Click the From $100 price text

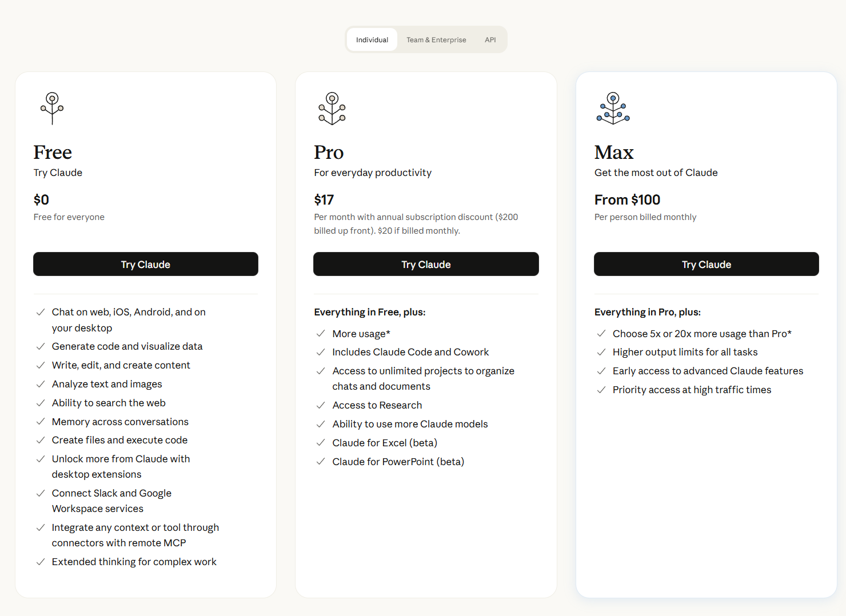coord(627,199)
